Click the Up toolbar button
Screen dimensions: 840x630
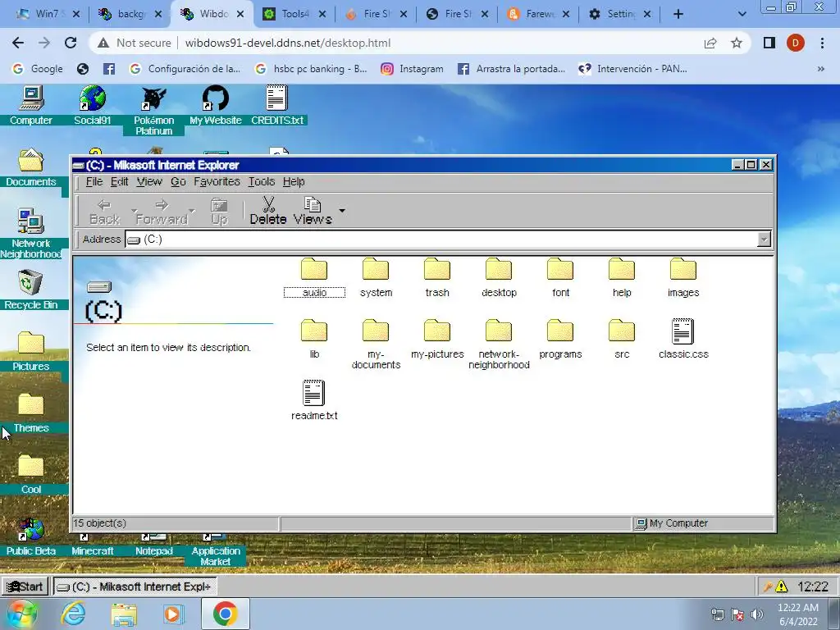pos(219,211)
